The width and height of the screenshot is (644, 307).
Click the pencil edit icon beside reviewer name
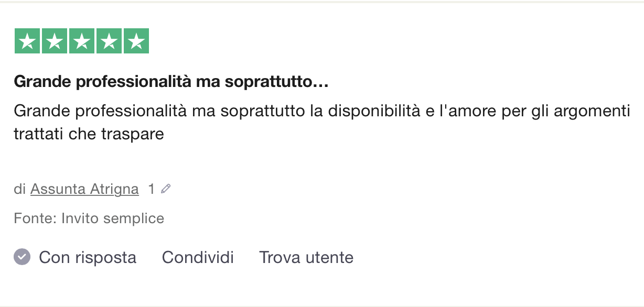pos(166,189)
